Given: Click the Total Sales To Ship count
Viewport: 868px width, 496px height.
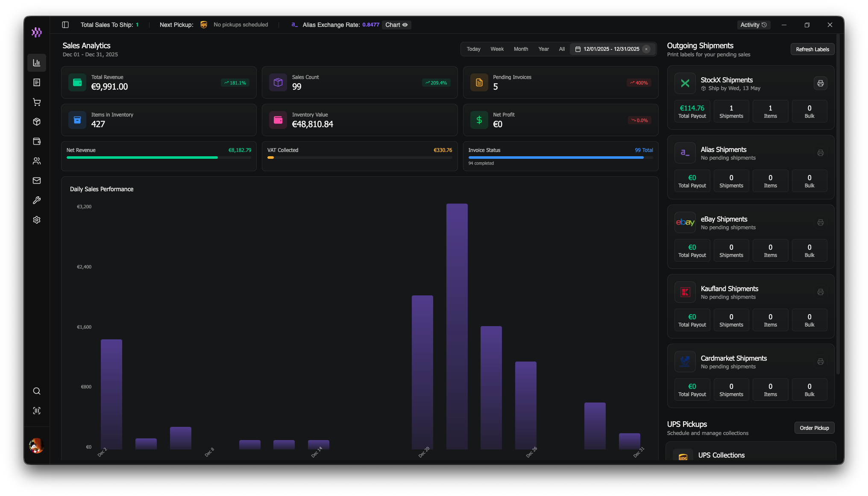Looking at the screenshot, I should (x=137, y=25).
